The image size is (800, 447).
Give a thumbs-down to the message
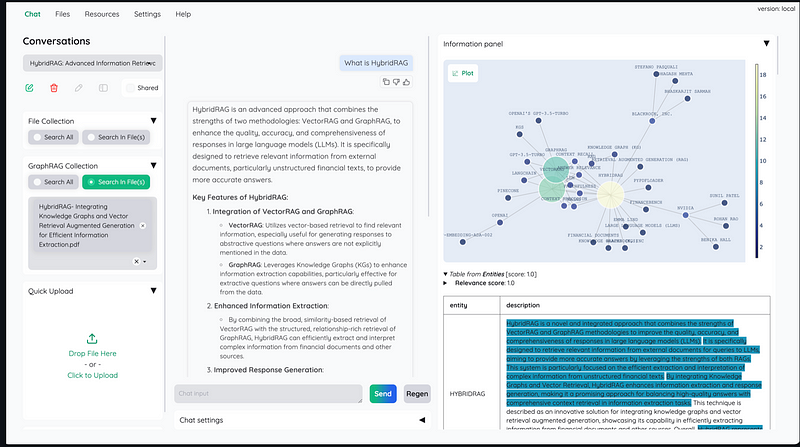(x=396, y=82)
